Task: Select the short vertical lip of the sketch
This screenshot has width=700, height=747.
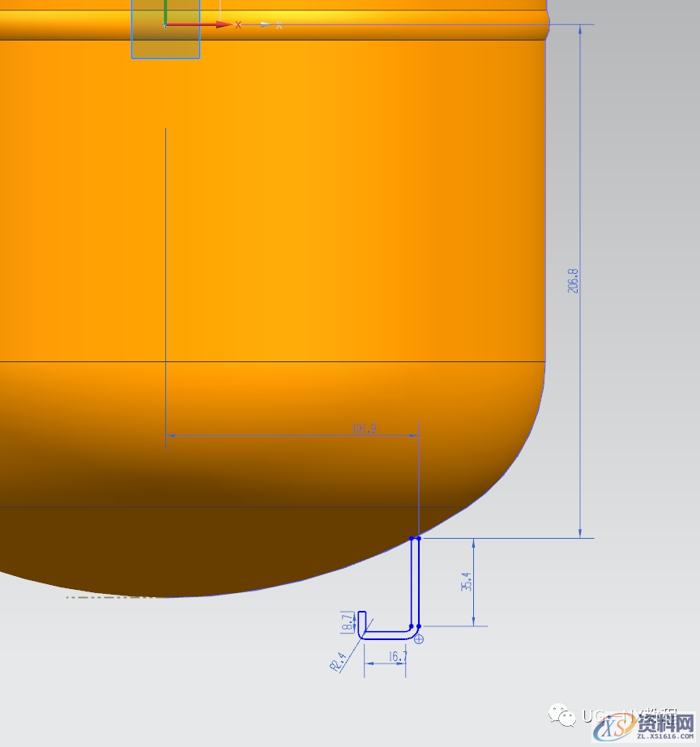Action: pos(362,620)
